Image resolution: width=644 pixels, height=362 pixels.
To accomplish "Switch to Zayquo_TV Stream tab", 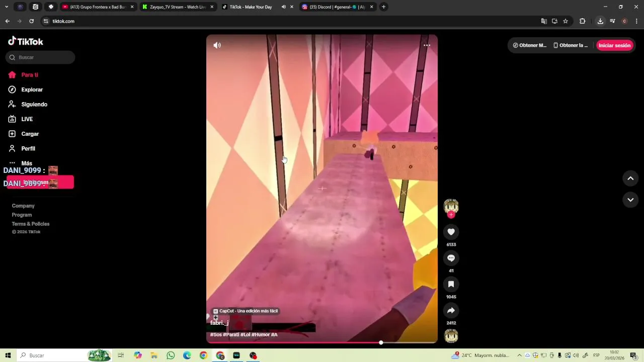I will coord(178,7).
